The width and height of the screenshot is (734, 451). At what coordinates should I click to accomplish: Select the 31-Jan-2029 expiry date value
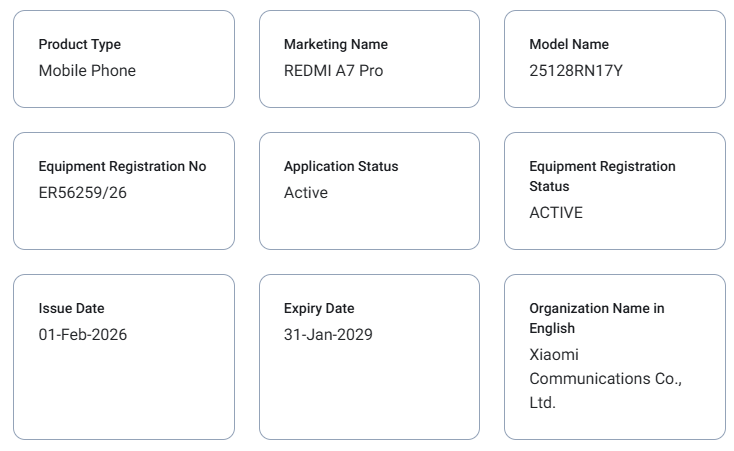pyautogui.click(x=328, y=334)
